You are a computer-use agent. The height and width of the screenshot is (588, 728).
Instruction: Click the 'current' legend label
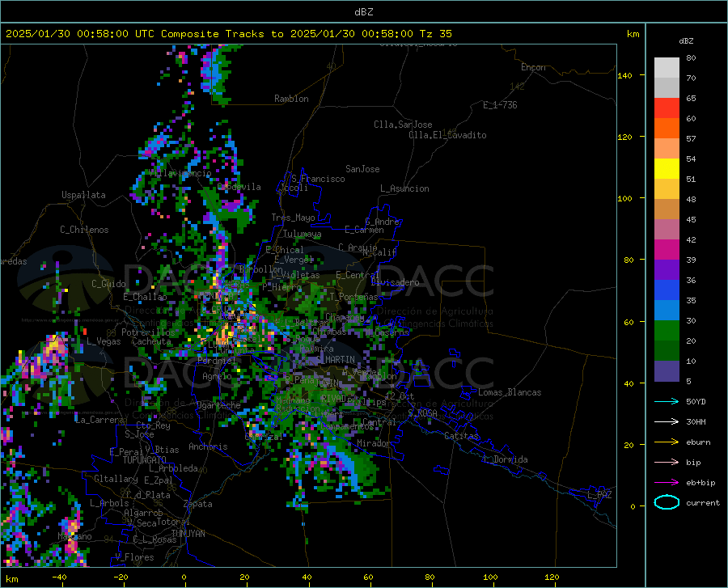click(x=703, y=502)
